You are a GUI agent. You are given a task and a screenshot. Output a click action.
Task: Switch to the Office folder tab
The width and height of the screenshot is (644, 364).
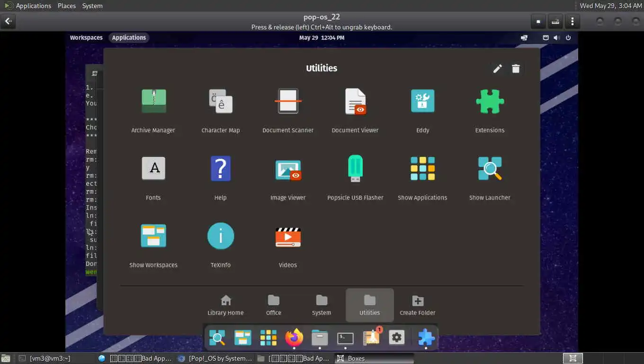(274, 305)
